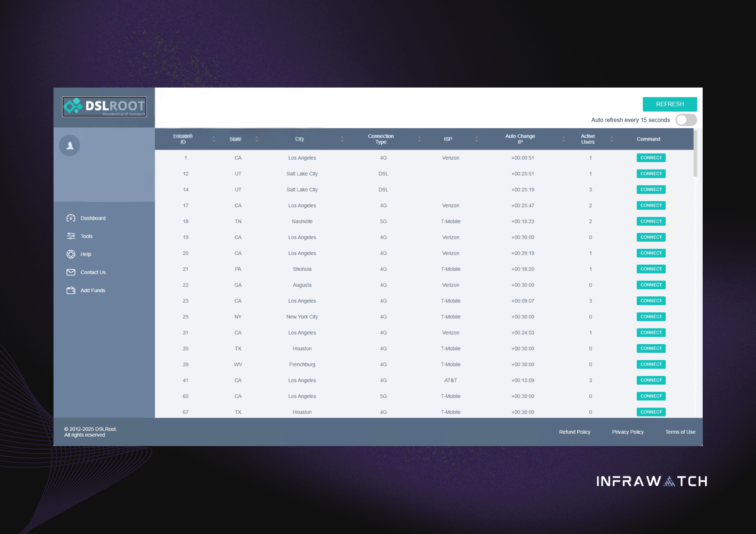The width and height of the screenshot is (756, 534).
Task: Connect to location ID 17
Action: [x=651, y=205]
